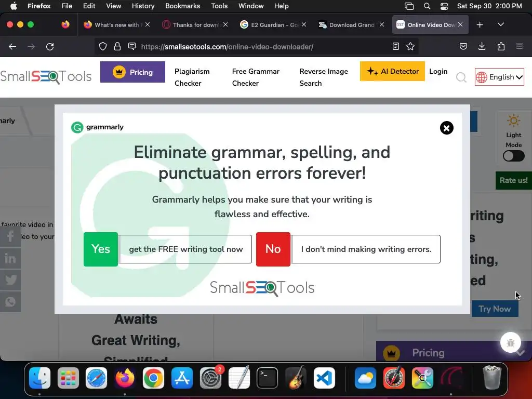Open Control Center in menu bar
The image size is (532, 399).
pos(444,6)
